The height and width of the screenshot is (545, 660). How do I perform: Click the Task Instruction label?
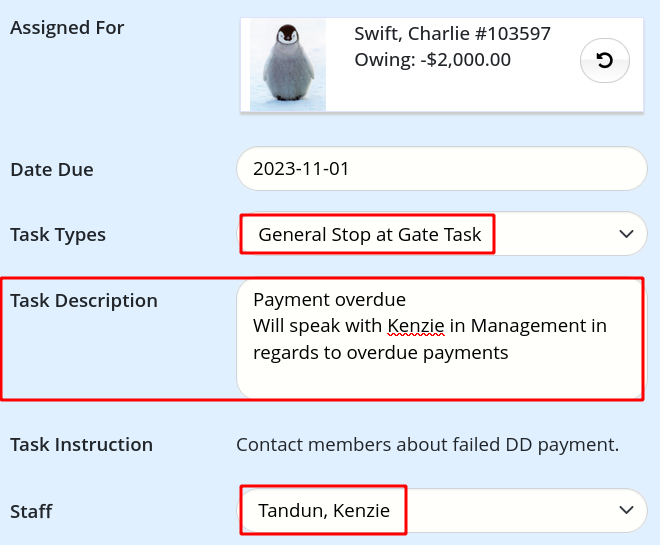(81, 445)
